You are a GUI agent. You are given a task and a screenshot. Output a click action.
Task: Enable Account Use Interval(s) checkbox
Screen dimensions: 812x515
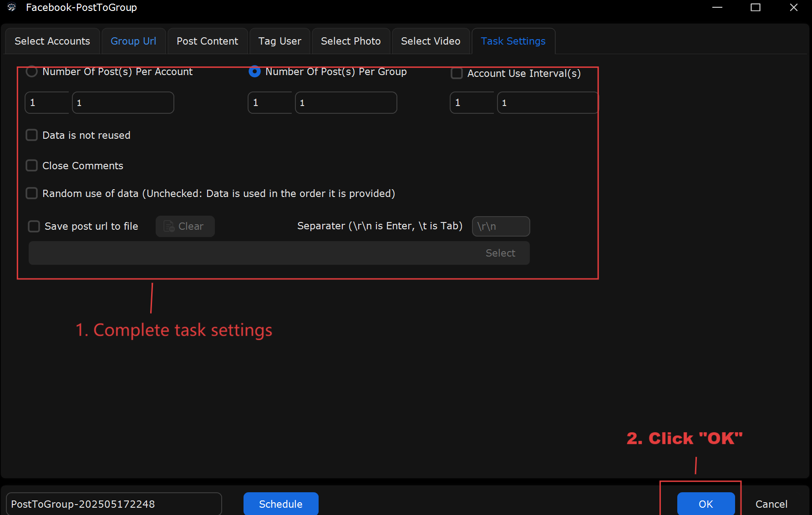point(457,73)
